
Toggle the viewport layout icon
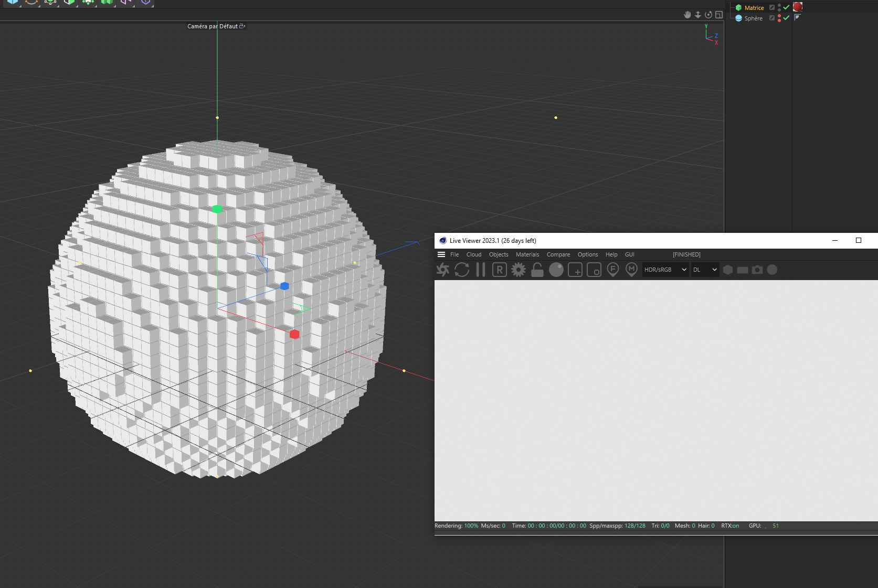click(719, 15)
